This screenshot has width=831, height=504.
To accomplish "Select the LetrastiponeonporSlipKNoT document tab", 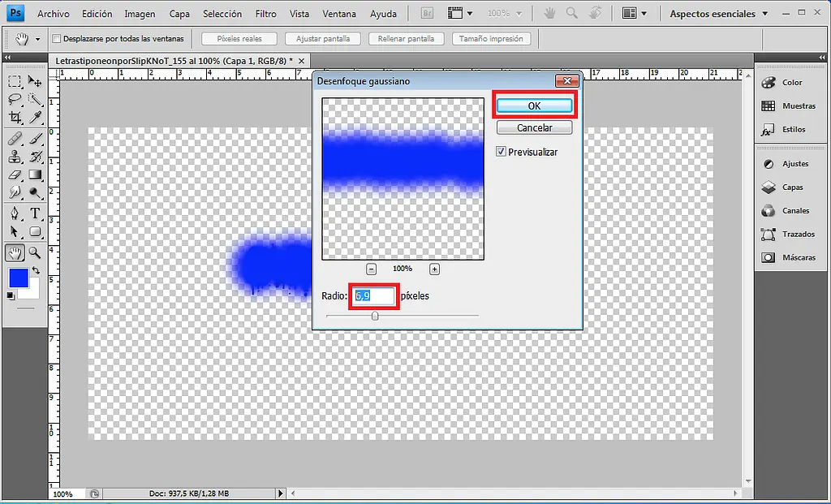I will (170, 60).
